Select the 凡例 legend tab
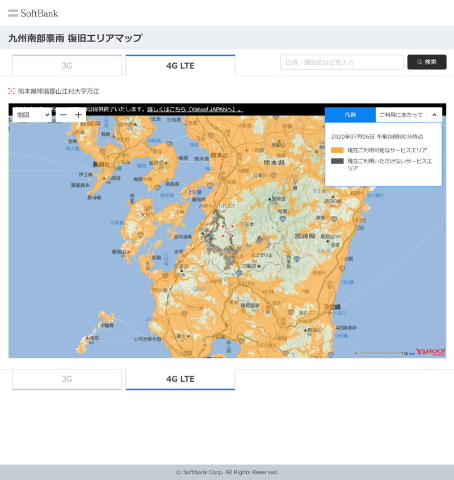This screenshot has width=454, height=480. (350, 115)
